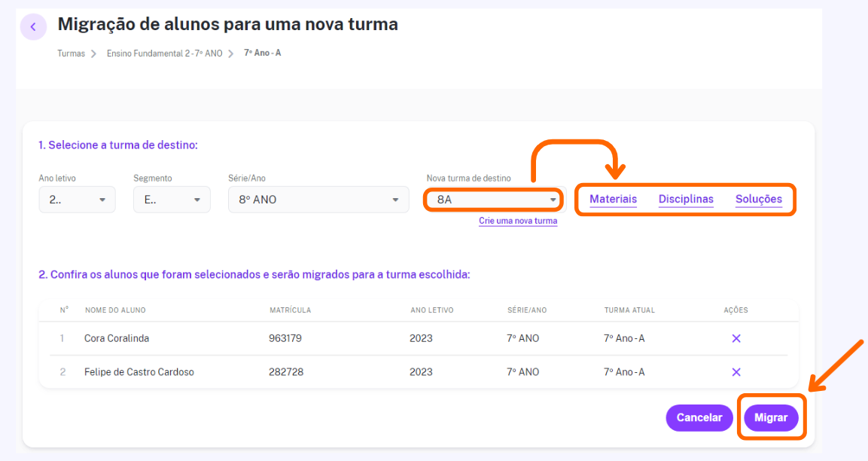Click the MATRÍCULA column header

coord(290,310)
